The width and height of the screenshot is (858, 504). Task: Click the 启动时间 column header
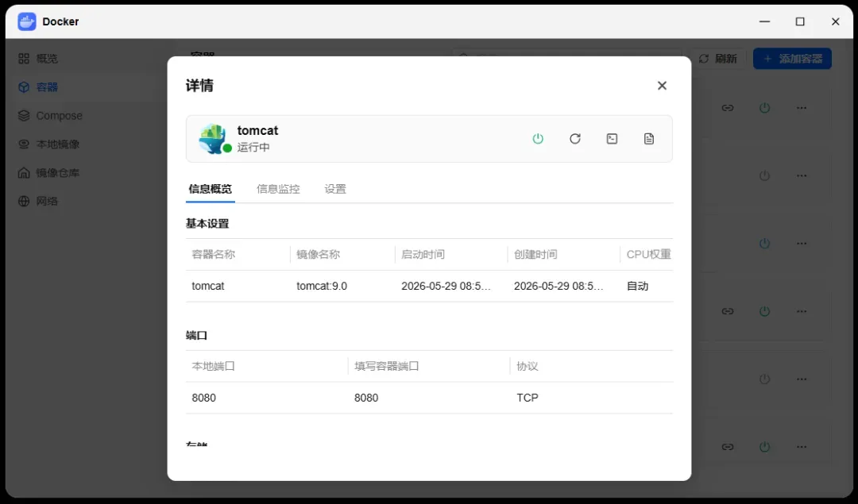[x=423, y=254]
